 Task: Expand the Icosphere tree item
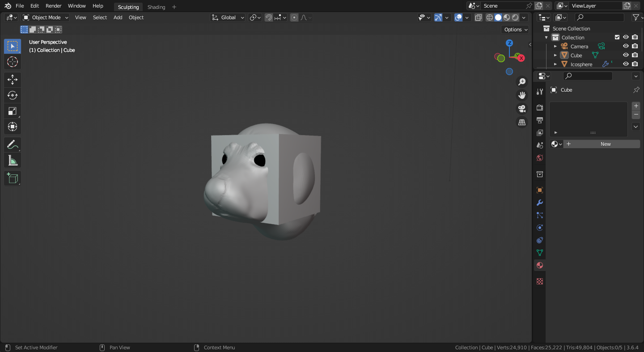coord(555,64)
